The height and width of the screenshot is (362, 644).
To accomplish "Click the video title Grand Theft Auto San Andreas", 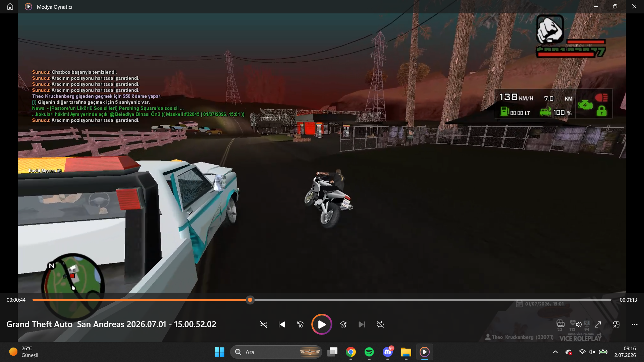I will (111, 324).
